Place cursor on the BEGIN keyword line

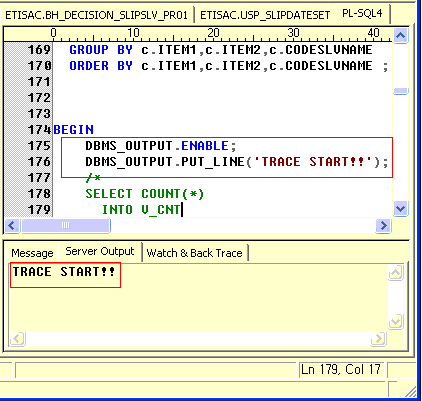coord(74,130)
